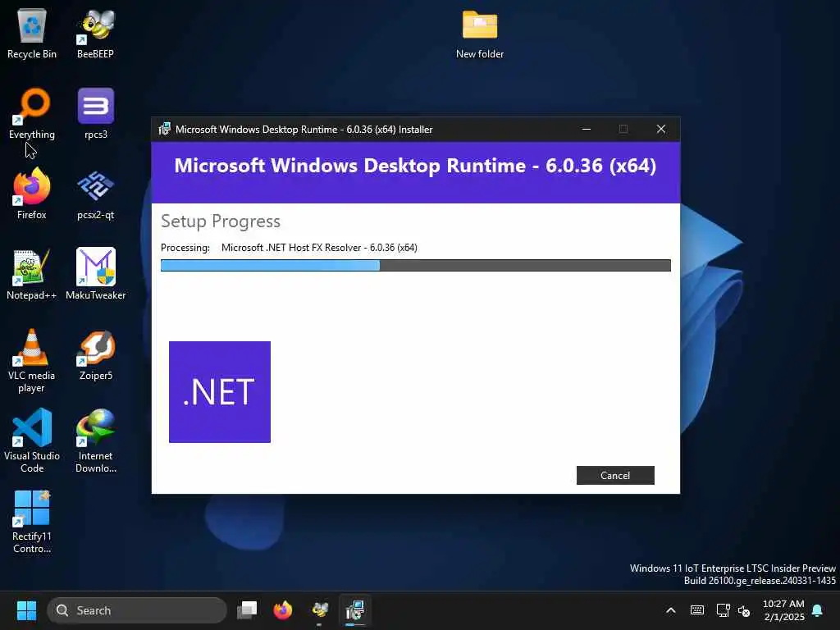Close the installer window
The width and height of the screenshot is (840, 630).
tap(661, 129)
